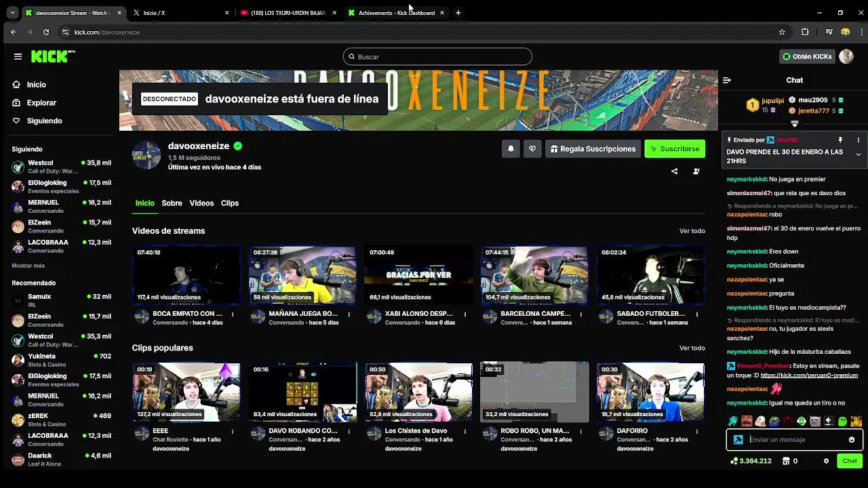Click the chat identity badge in message box
This screenshot has height=488, width=868.
coord(738,440)
